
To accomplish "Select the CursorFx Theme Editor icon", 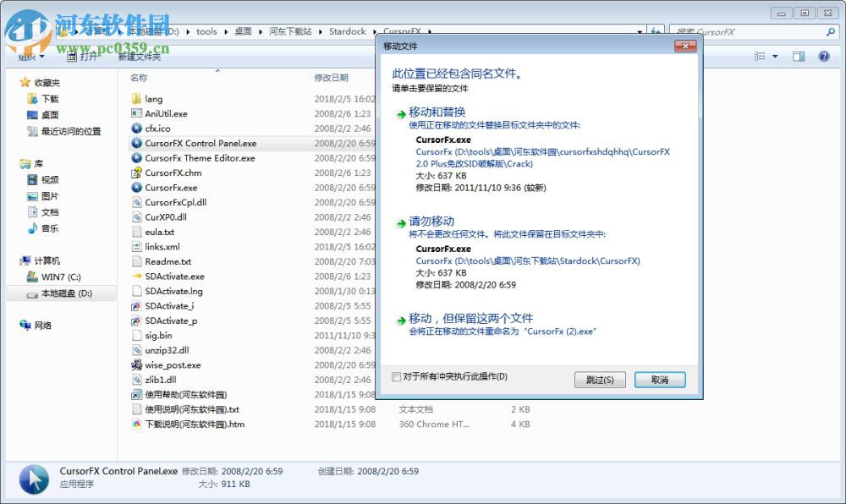I will tap(137, 158).
